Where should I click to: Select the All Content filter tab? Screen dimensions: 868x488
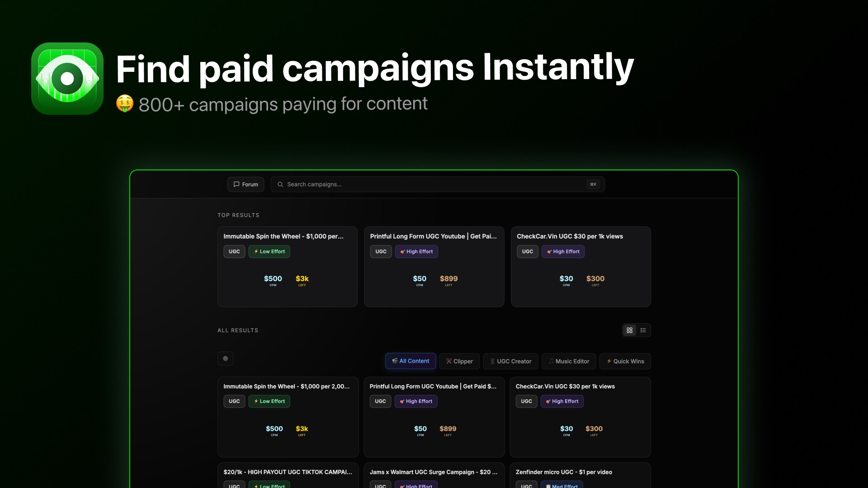410,361
